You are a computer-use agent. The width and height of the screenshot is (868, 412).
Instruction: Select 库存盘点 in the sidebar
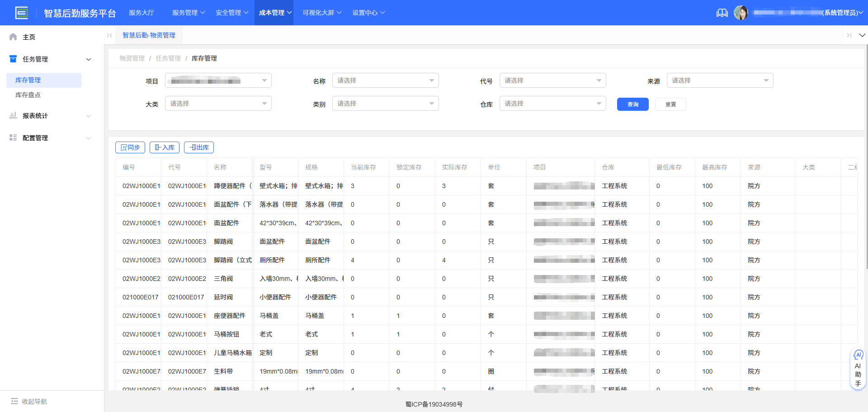pyautogui.click(x=27, y=95)
